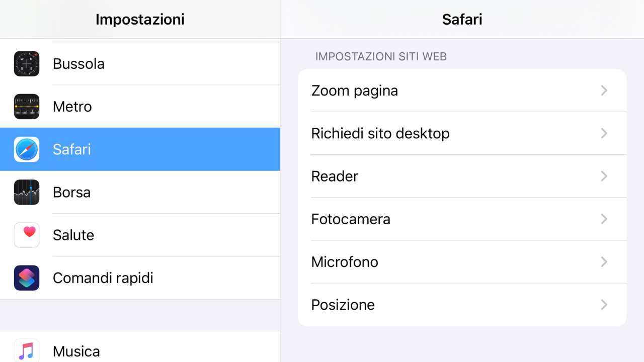Go to Salute settings
Viewport: 644px width, 362px height.
(73, 235)
